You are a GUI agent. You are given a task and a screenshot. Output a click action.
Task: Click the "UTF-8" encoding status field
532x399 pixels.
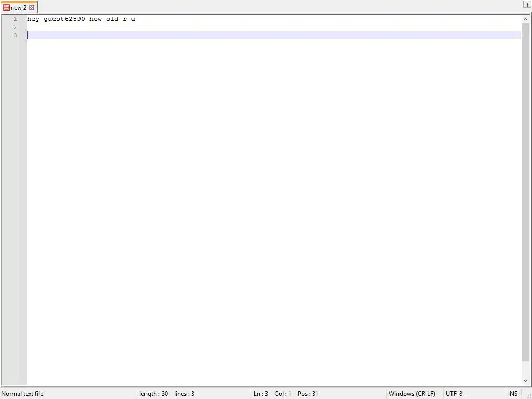[x=454, y=394]
